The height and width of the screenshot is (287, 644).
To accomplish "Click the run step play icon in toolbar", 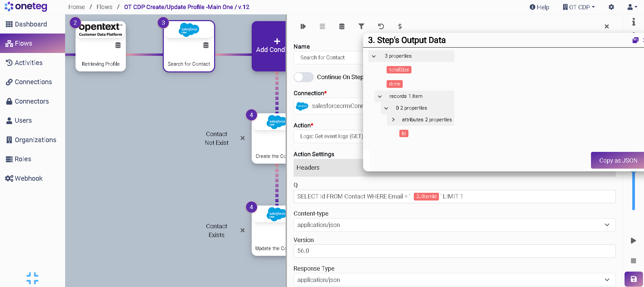I will (303, 26).
